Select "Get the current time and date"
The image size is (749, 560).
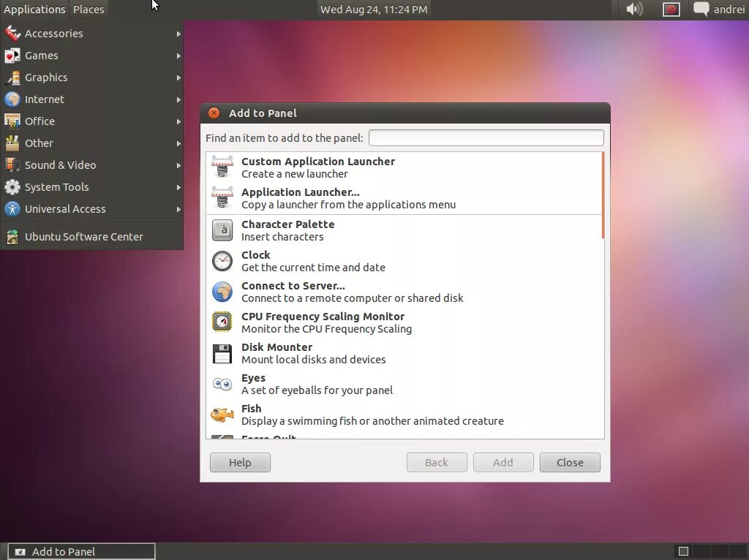point(313,268)
